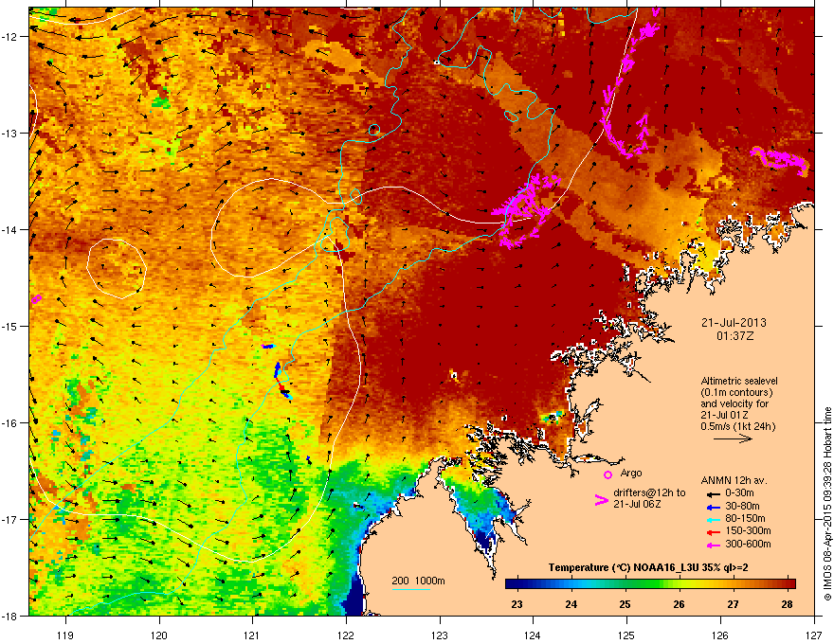Click the longitude axis label '123'
Screen dimensions: 834x644
pyautogui.click(x=440, y=635)
